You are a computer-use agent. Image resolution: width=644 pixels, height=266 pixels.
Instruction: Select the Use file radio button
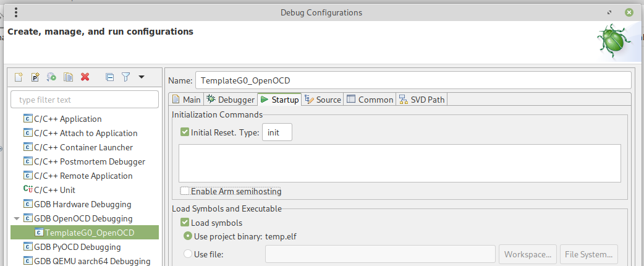click(188, 254)
